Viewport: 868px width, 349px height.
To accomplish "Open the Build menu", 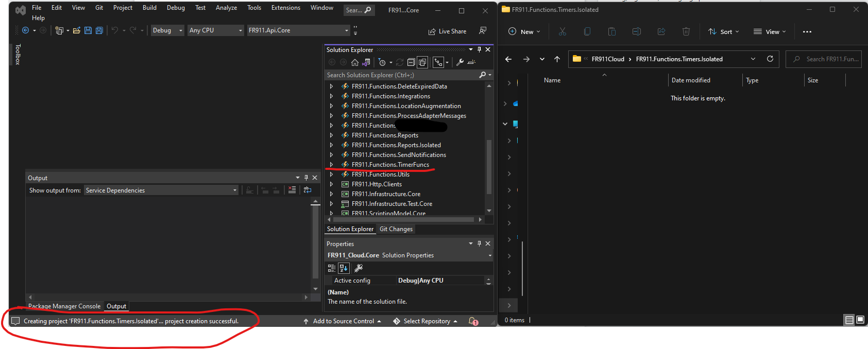I will (149, 8).
